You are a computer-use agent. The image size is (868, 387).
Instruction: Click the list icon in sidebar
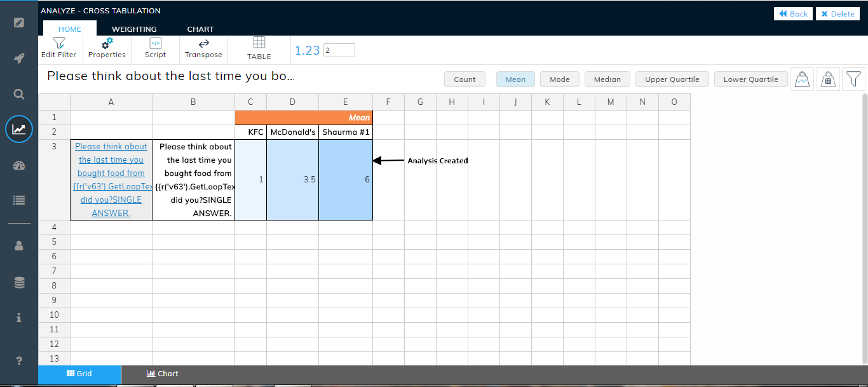tap(19, 200)
